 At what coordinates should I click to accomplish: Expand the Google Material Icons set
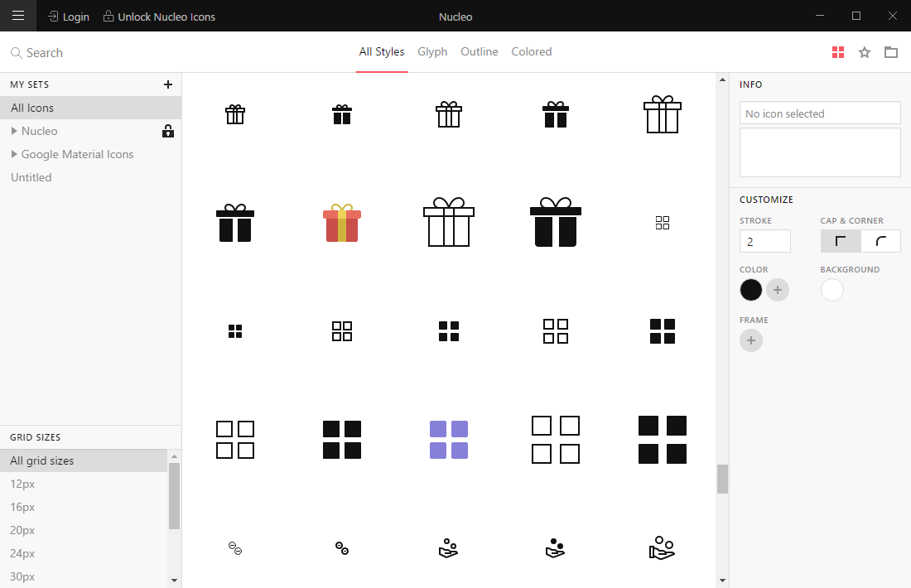pyautogui.click(x=14, y=154)
